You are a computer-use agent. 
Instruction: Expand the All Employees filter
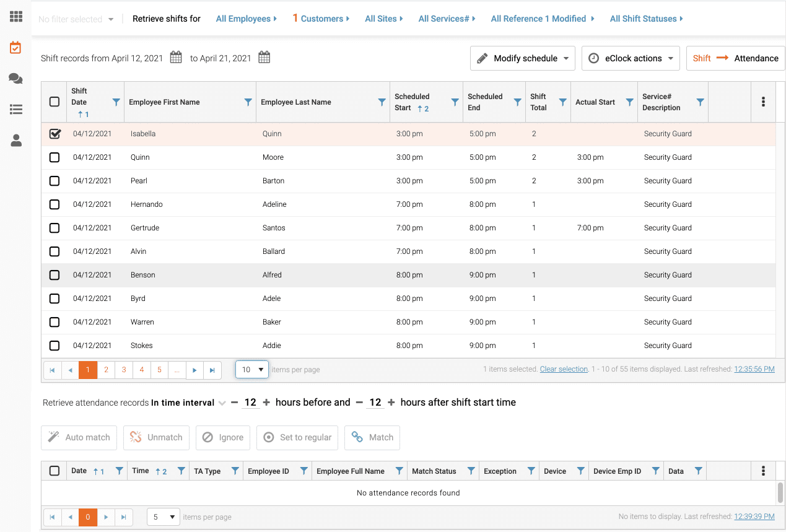tap(247, 19)
